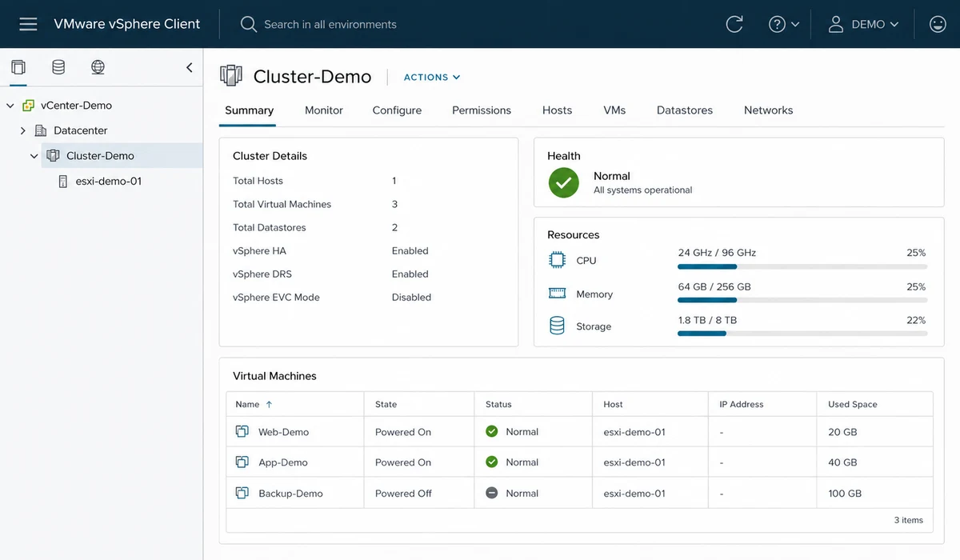Image resolution: width=960 pixels, height=560 pixels.
Task: Click the Memory usage progress bar
Action: click(x=802, y=300)
